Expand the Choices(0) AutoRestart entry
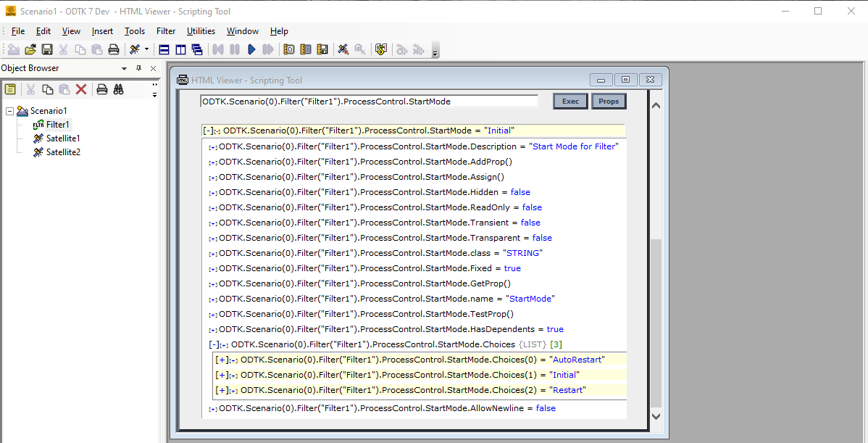868x443 pixels. pyautogui.click(x=222, y=360)
